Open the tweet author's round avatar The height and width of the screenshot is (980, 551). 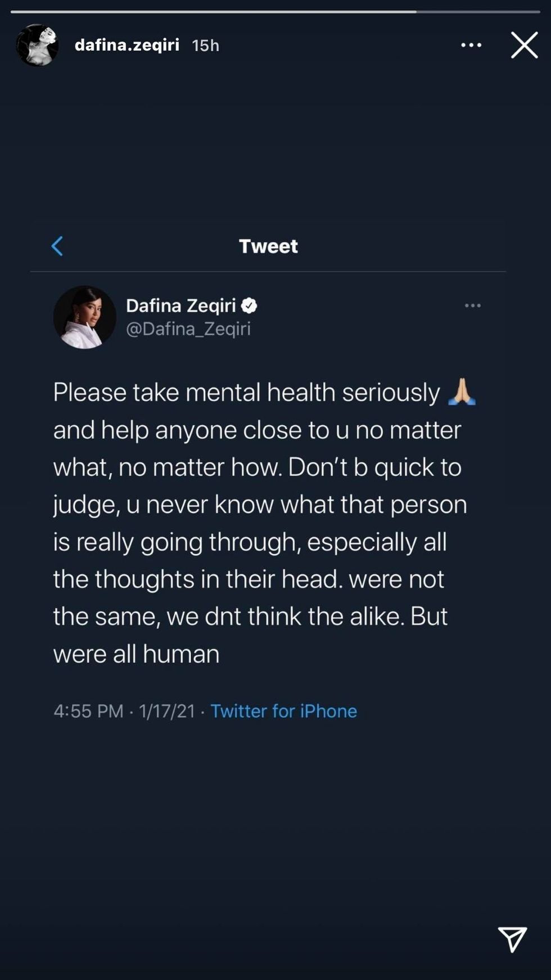(84, 317)
